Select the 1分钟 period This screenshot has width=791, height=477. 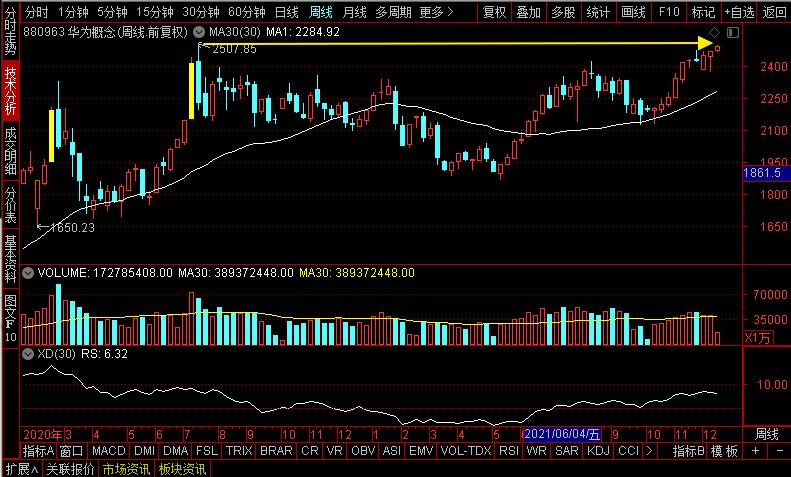pyautogui.click(x=73, y=12)
